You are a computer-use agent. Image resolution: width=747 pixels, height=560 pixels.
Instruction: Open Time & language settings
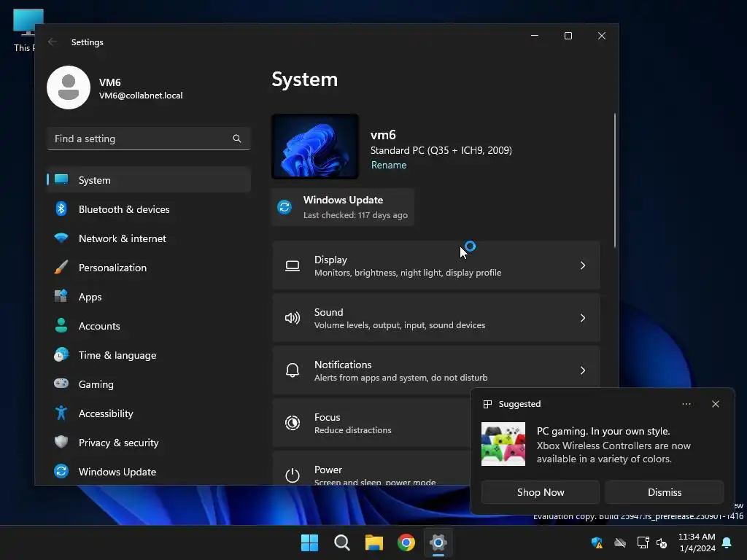coord(149,355)
